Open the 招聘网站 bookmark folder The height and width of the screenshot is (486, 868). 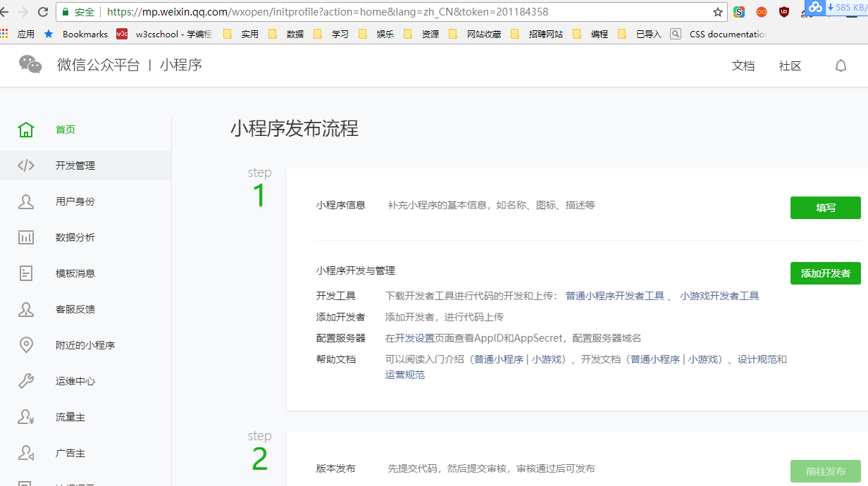(537, 34)
